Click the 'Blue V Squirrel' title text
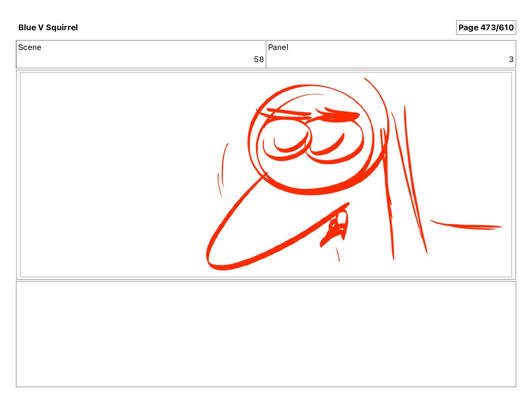 48,28
